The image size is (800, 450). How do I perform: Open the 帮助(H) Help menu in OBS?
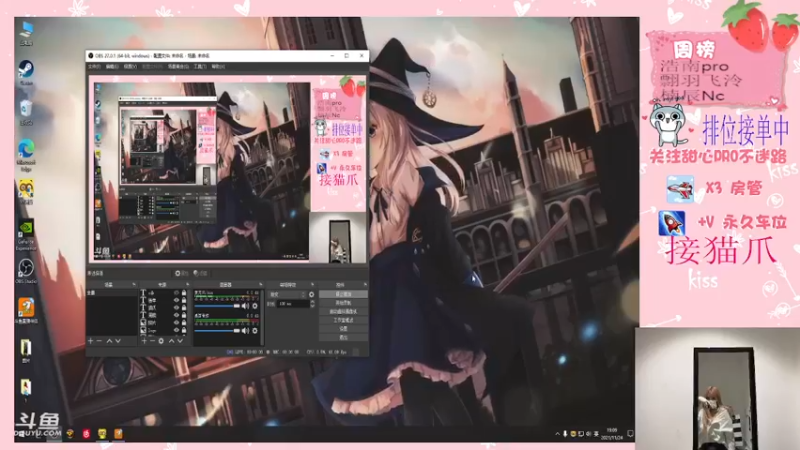coord(218,66)
